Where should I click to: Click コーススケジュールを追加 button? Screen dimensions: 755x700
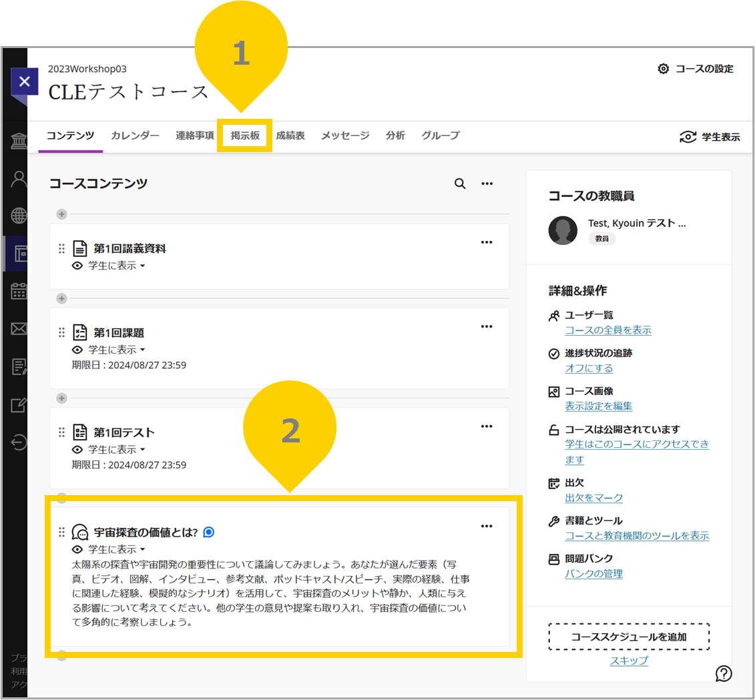(629, 637)
